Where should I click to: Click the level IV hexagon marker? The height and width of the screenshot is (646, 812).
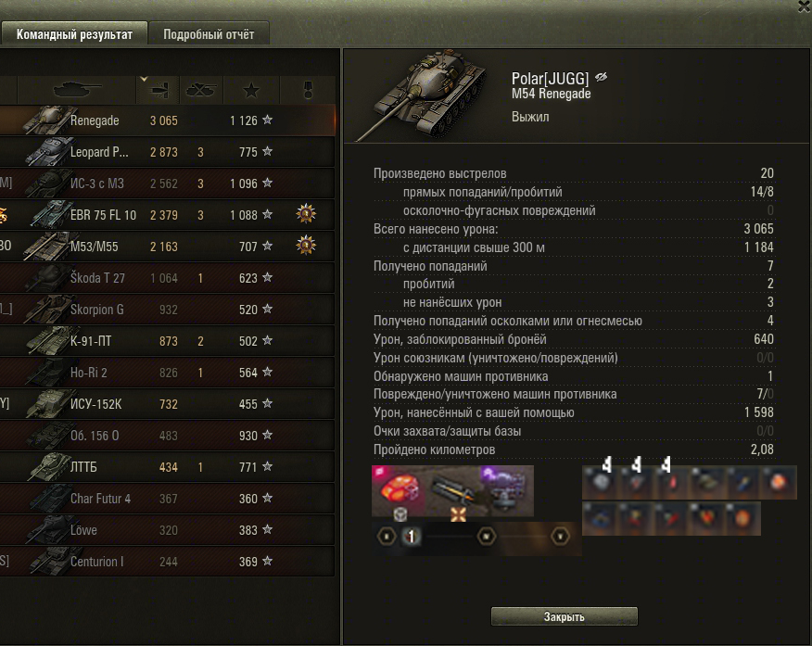pyautogui.click(x=486, y=537)
